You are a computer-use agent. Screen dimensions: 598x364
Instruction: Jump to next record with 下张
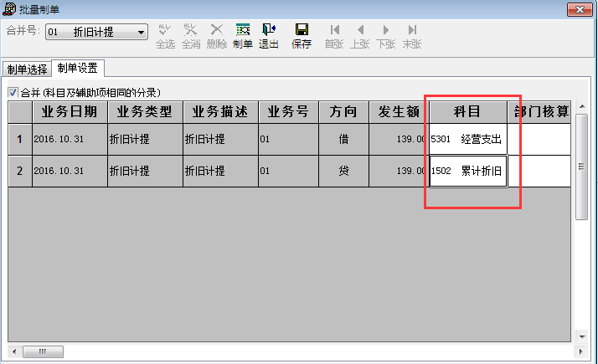click(x=385, y=35)
